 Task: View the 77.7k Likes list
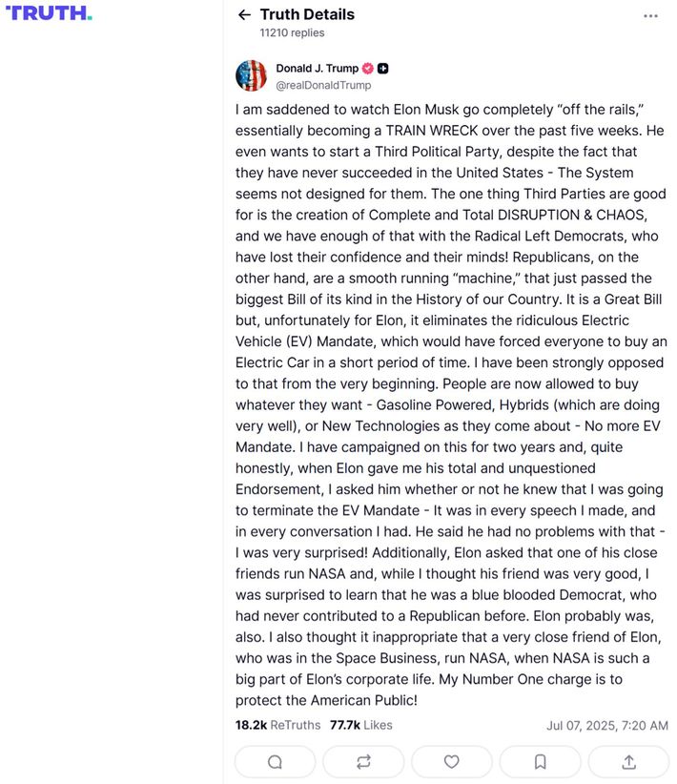tap(360, 725)
